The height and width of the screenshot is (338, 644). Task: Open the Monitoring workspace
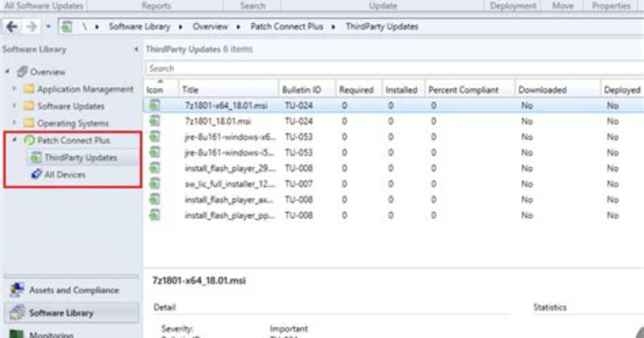click(51, 334)
